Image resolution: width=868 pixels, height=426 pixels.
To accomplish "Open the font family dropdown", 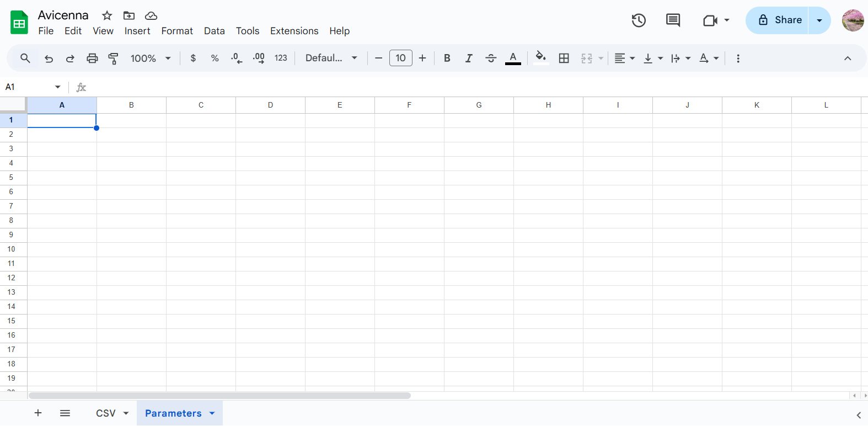I will [x=331, y=58].
